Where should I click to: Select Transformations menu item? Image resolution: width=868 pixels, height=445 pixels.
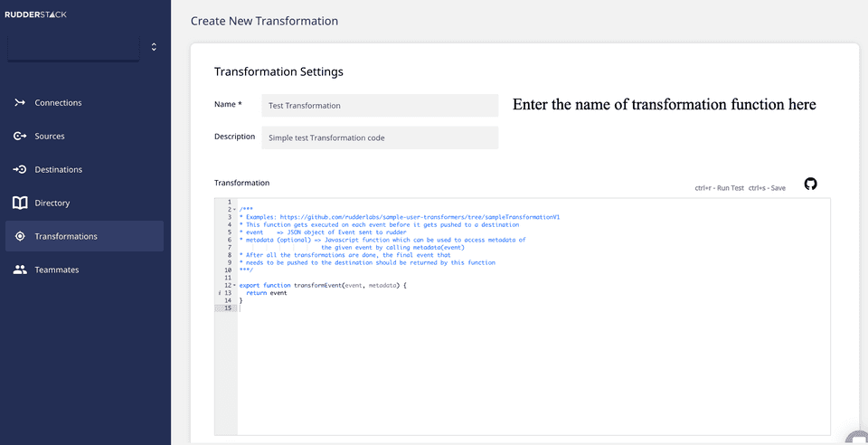84,236
